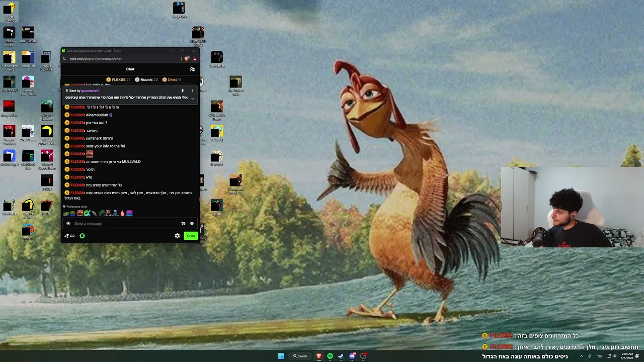Screen dimensions: 644x362
Task: Click the taskbar Search box
Action: point(300,356)
